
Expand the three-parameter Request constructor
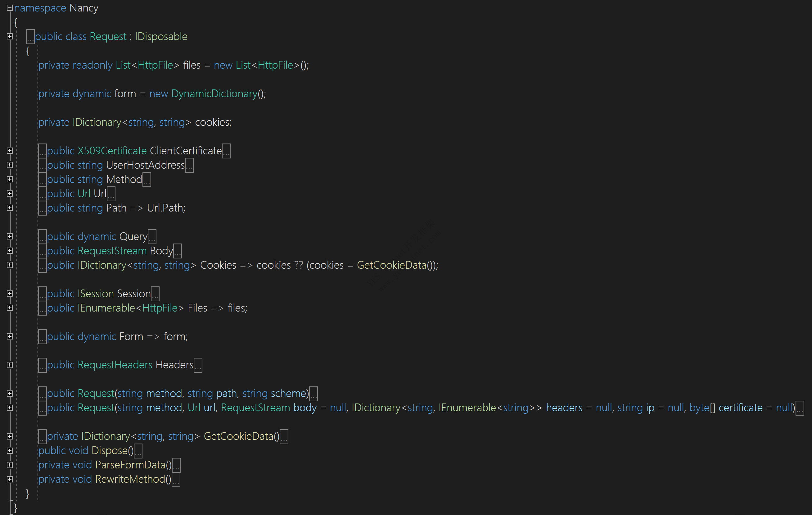pyautogui.click(x=10, y=394)
